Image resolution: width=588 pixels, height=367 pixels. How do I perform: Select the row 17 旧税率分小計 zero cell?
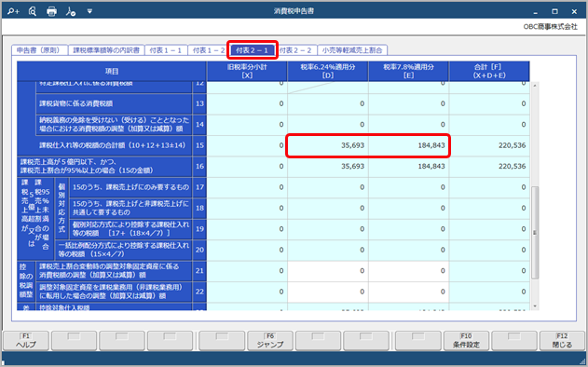click(247, 187)
